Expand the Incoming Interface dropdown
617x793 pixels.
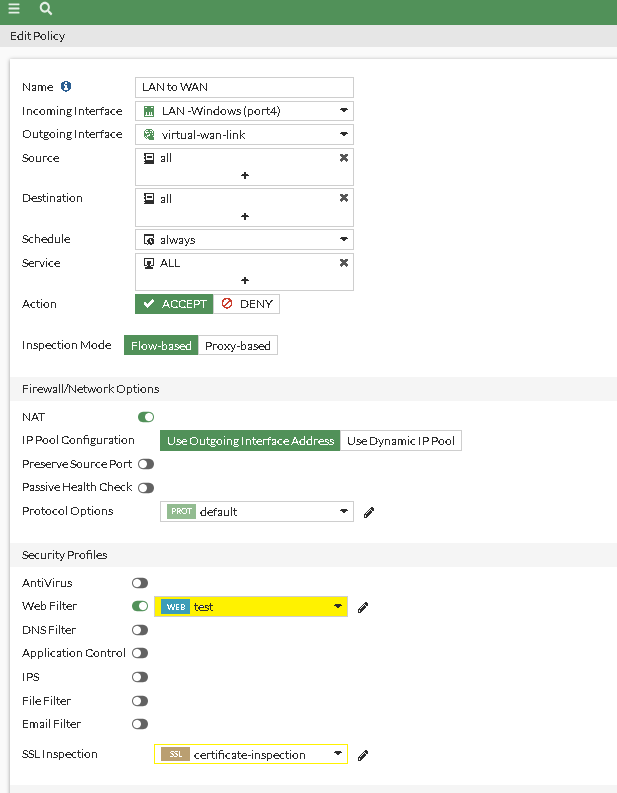click(x=244, y=111)
